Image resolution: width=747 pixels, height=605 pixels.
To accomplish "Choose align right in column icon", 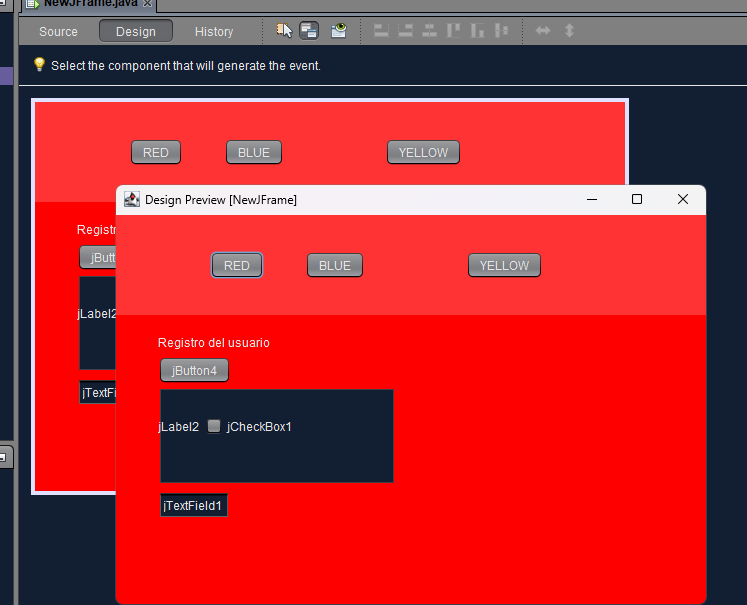I will 405,31.
